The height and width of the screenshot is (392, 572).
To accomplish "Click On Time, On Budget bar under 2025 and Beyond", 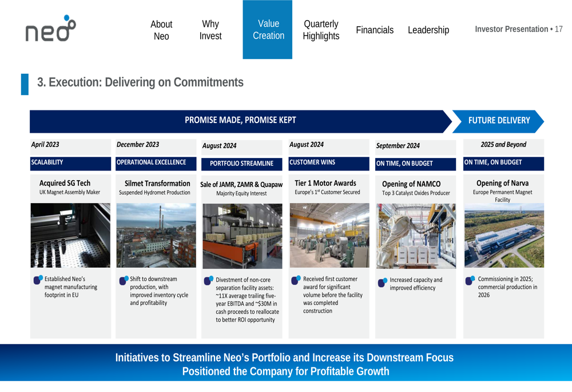I will pyautogui.click(x=503, y=163).
